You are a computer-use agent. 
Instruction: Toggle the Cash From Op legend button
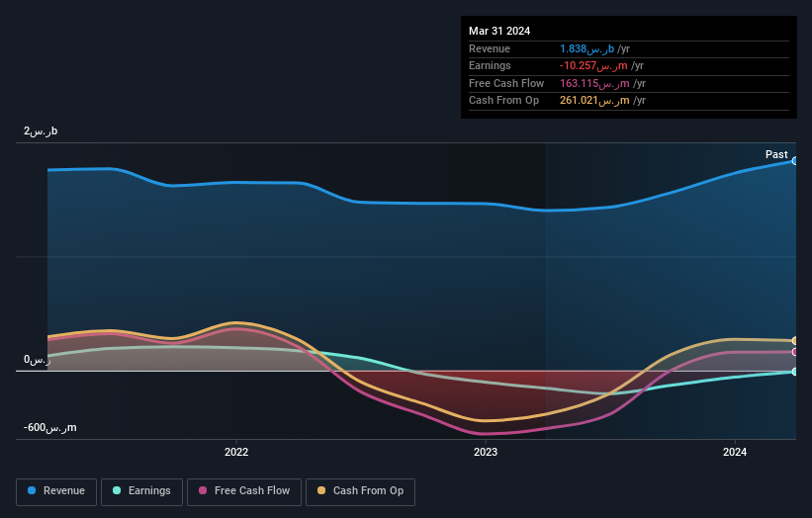point(360,491)
